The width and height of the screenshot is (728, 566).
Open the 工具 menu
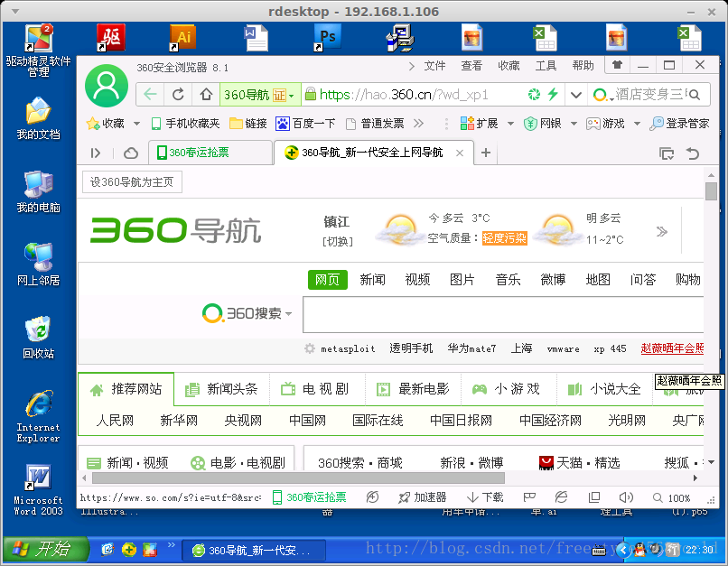(x=546, y=66)
